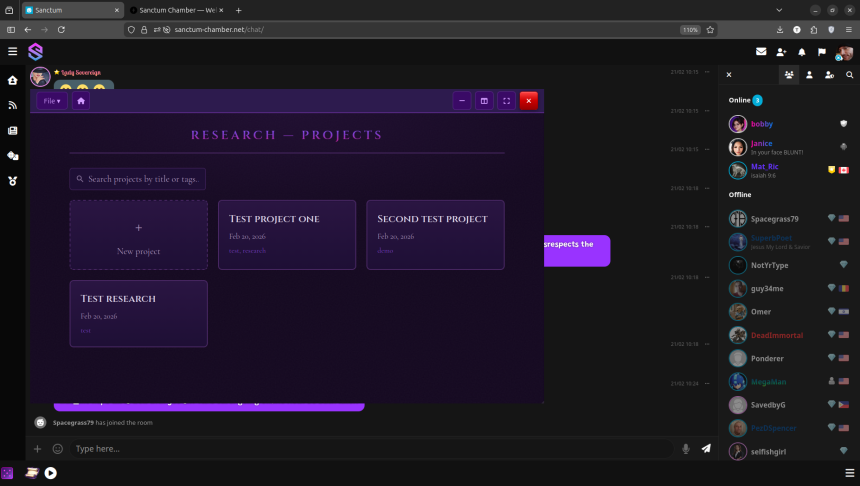Toggle split layout view in Research window
Image resolution: width=860 pixels, height=486 pixels.
point(484,101)
